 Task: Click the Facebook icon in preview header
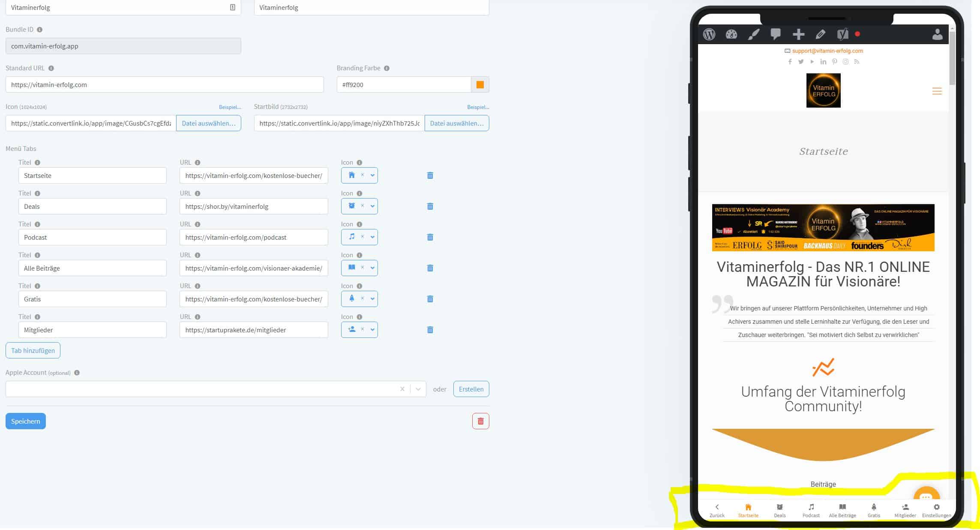(790, 62)
